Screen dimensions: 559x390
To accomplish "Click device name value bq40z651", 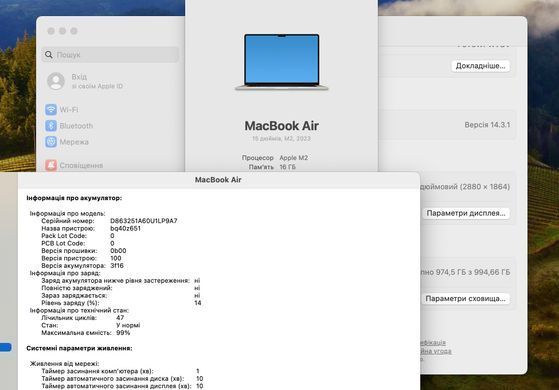I will click(x=125, y=228).
